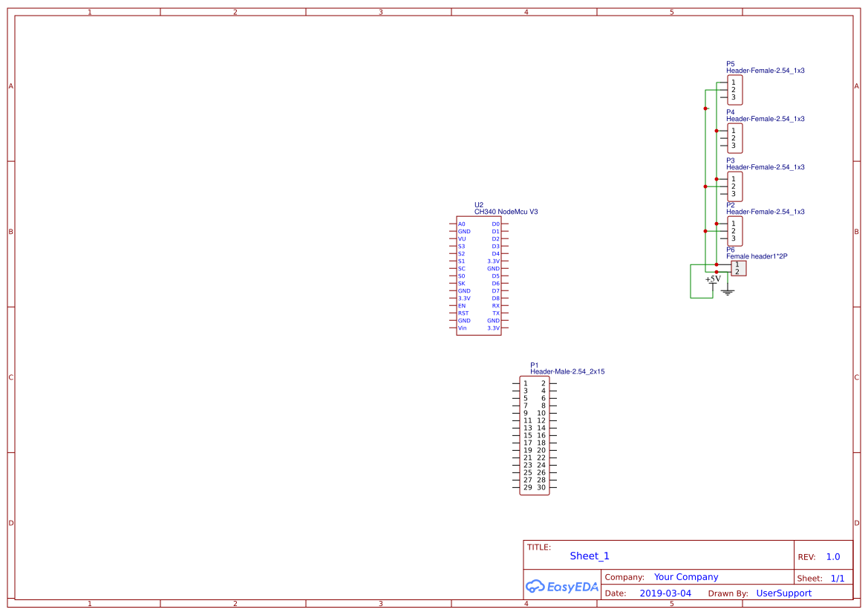Click the UserSupport drawn-by name
Viewport: 868px width, 615px height.
click(x=784, y=593)
